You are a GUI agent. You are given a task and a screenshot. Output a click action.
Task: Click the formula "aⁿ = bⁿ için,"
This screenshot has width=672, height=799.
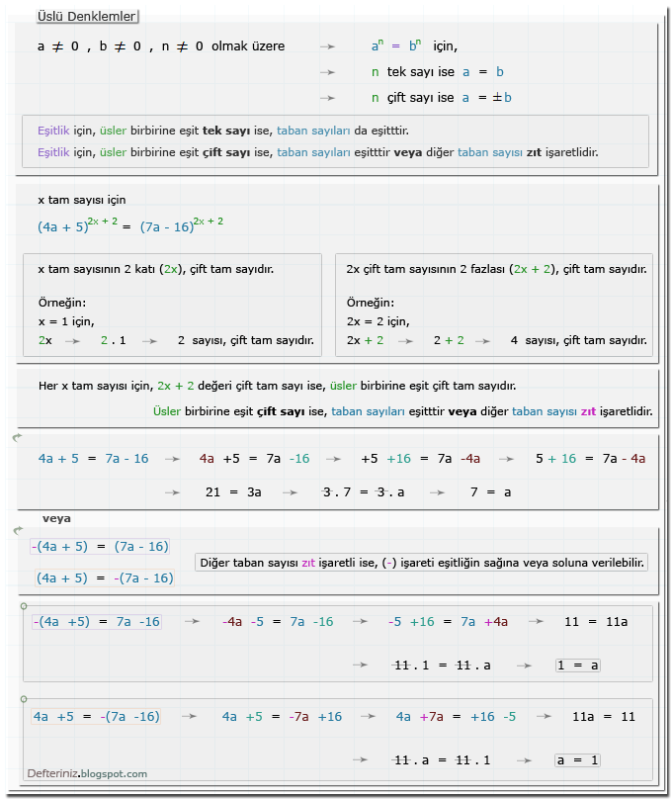(x=414, y=45)
